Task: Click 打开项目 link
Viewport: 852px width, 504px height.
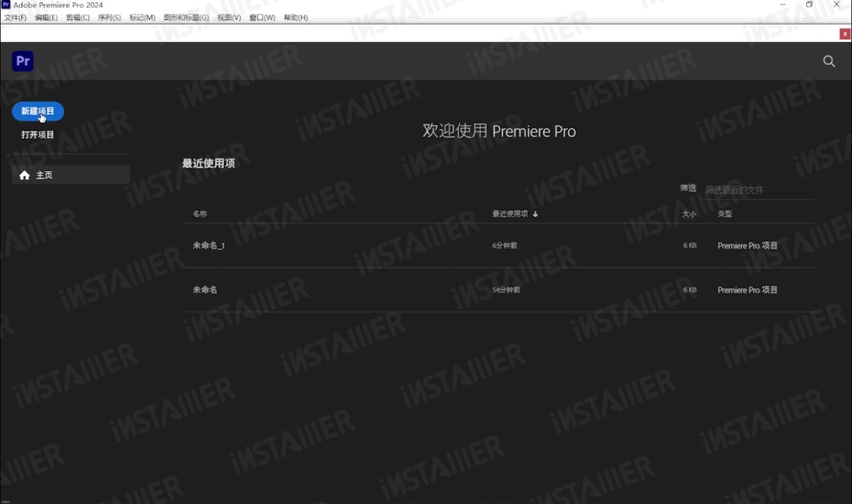Action: [x=38, y=135]
